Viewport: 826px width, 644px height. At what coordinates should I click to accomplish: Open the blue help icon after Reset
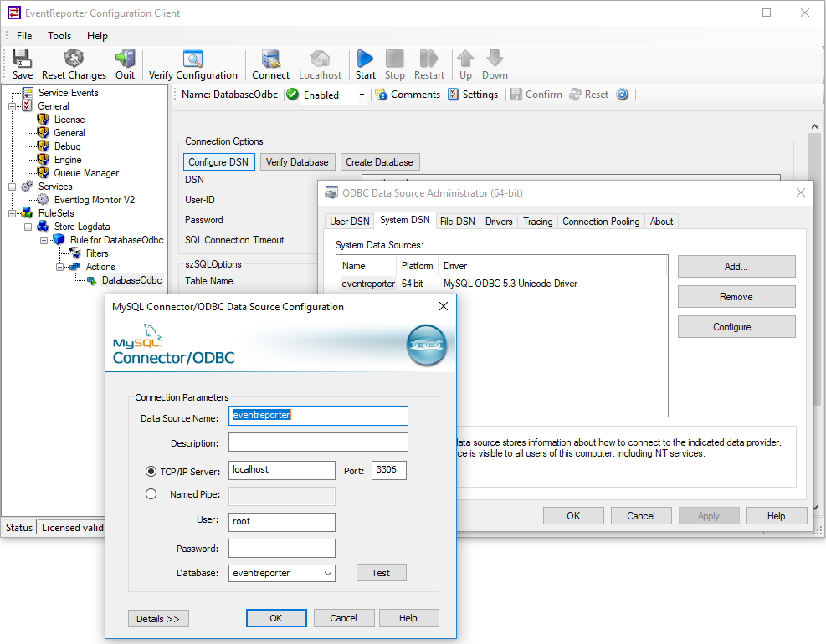click(x=622, y=95)
